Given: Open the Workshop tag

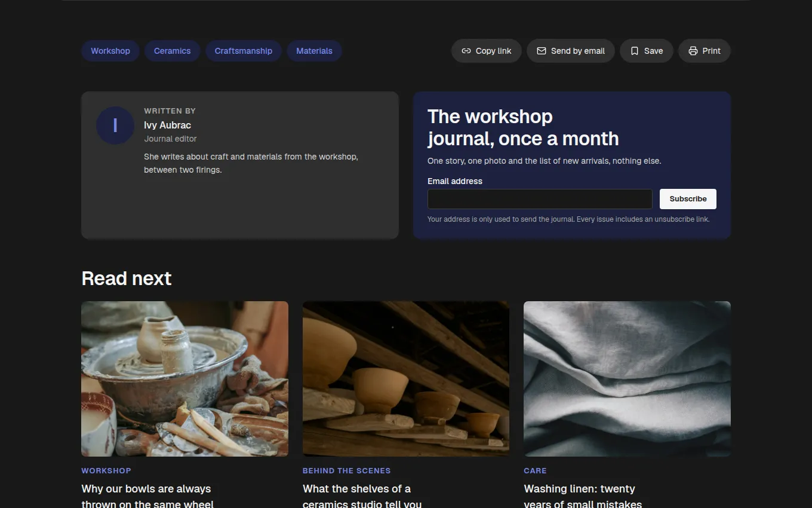Looking at the screenshot, I should pyautogui.click(x=110, y=51).
